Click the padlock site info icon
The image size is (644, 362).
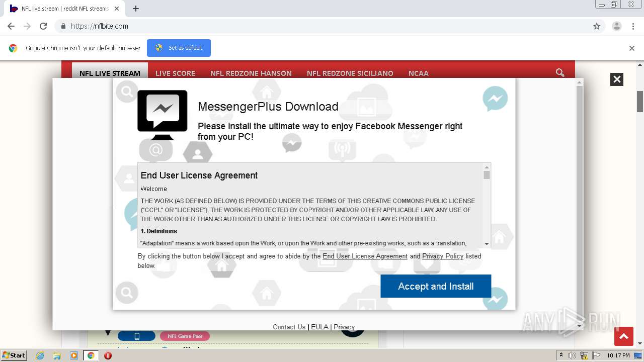[63, 26]
